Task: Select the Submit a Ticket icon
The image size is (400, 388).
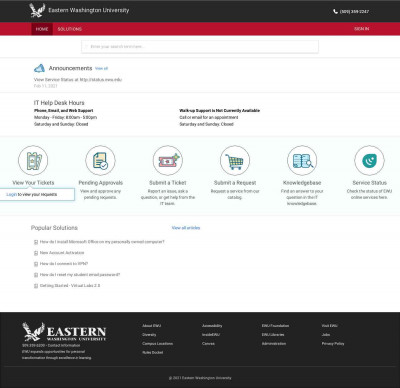Action: tap(168, 161)
